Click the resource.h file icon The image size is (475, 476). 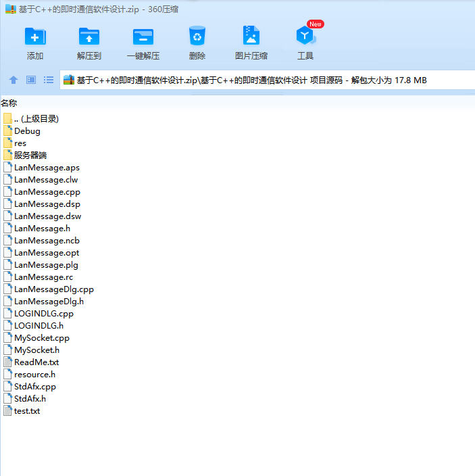[8, 375]
